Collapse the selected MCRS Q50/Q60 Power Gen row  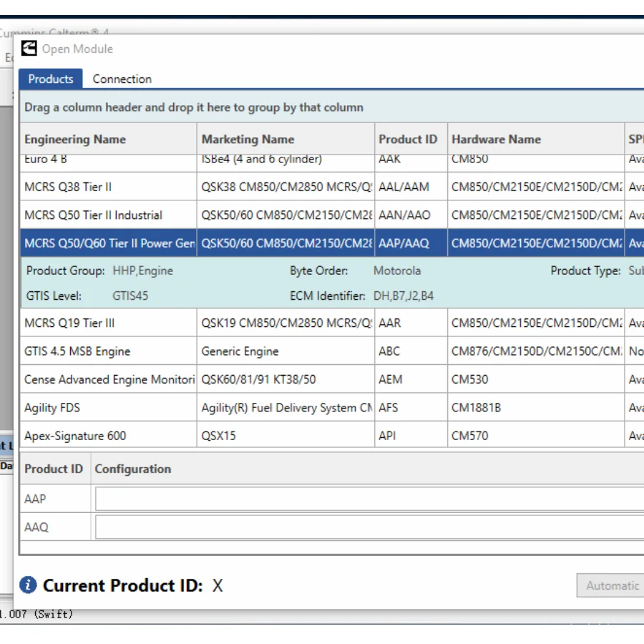tap(109, 243)
